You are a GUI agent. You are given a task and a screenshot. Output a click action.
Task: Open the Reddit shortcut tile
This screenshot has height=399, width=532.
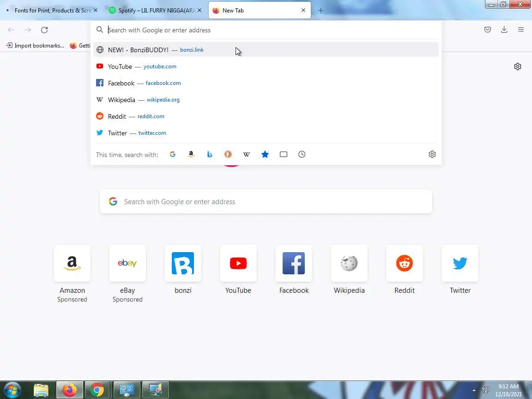pyautogui.click(x=405, y=263)
